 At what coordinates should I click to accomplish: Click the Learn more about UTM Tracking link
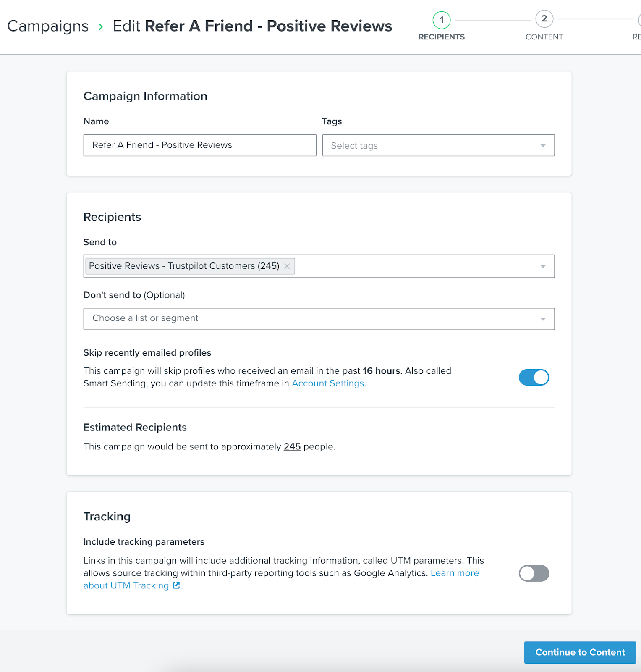click(455, 573)
